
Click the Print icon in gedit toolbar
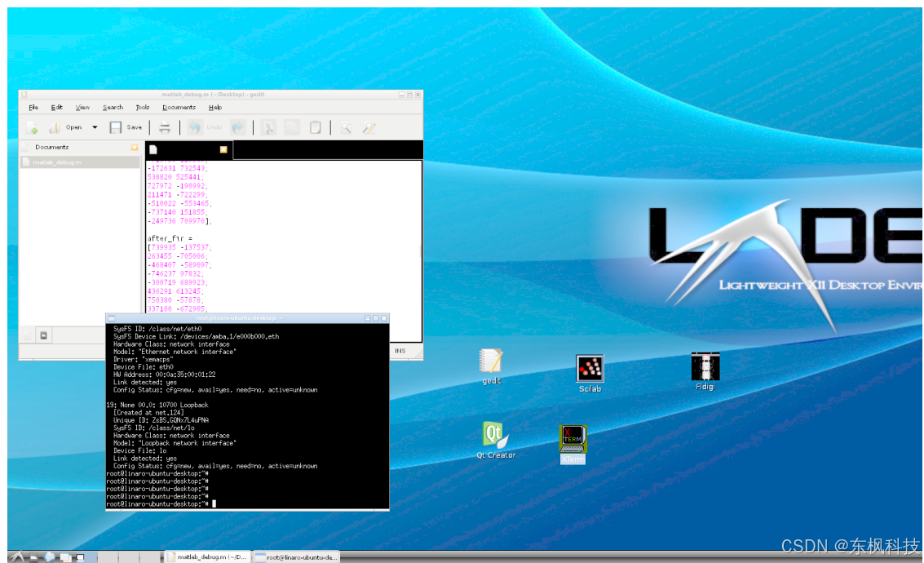pos(165,127)
